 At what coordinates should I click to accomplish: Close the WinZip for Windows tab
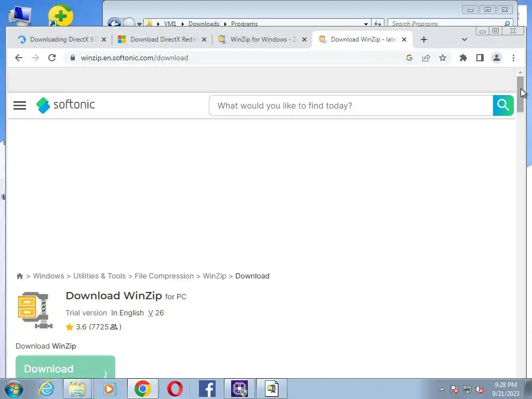pos(304,39)
